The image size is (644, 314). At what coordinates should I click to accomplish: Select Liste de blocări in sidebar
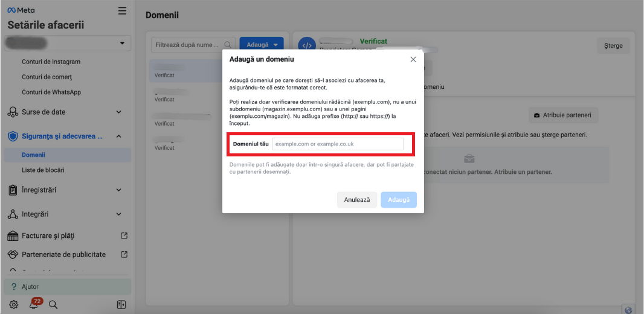[x=43, y=170]
